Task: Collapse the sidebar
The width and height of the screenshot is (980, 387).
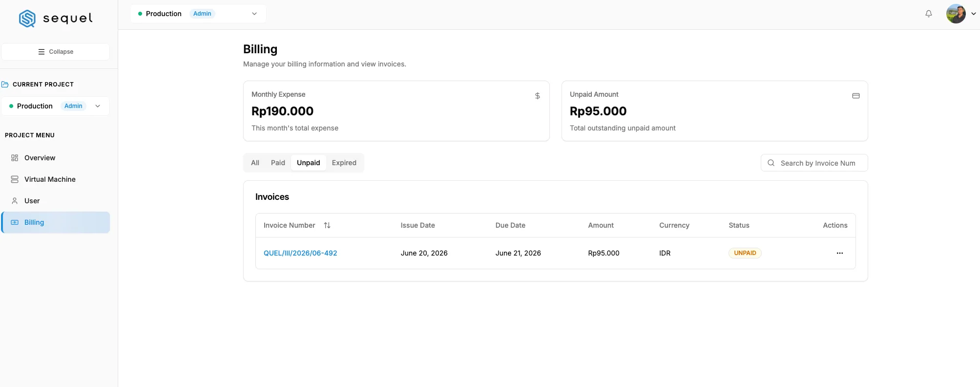Action: tap(56, 52)
